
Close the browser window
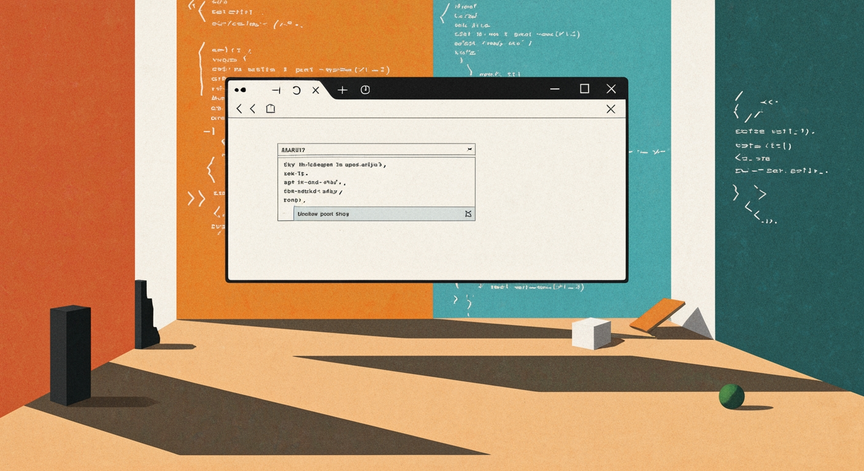click(x=611, y=89)
